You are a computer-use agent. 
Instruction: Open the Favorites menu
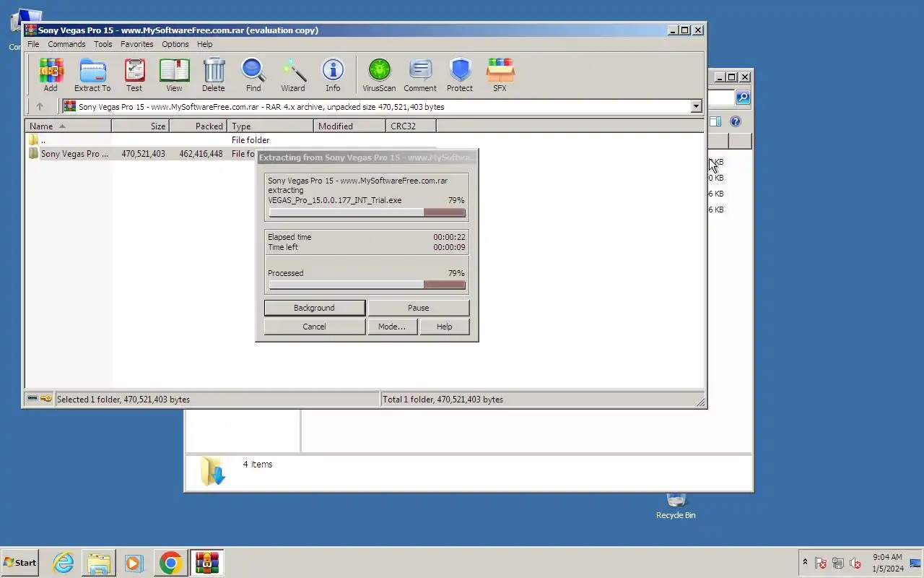[x=136, y=44]
